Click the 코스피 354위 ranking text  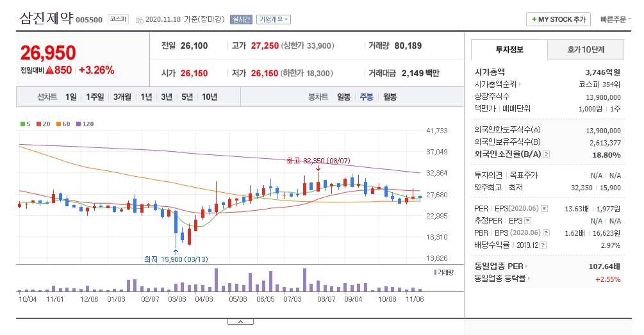(600, 85)
